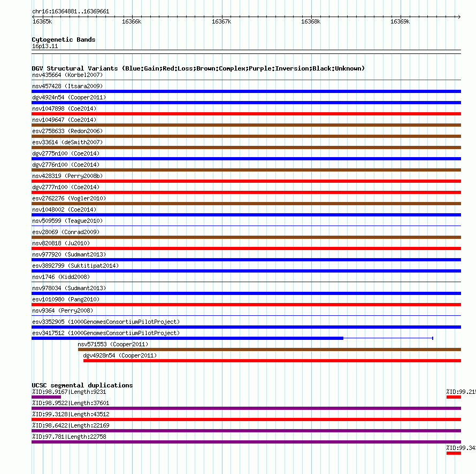Click the 16365k ruler mark
476x474 pixels.
coord(42,21)
